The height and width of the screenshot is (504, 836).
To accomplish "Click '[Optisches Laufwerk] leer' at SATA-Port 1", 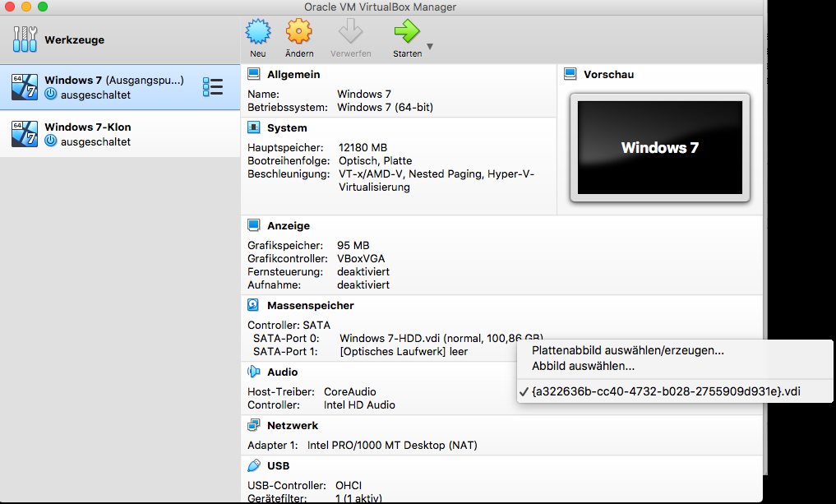I will point(404,351).
